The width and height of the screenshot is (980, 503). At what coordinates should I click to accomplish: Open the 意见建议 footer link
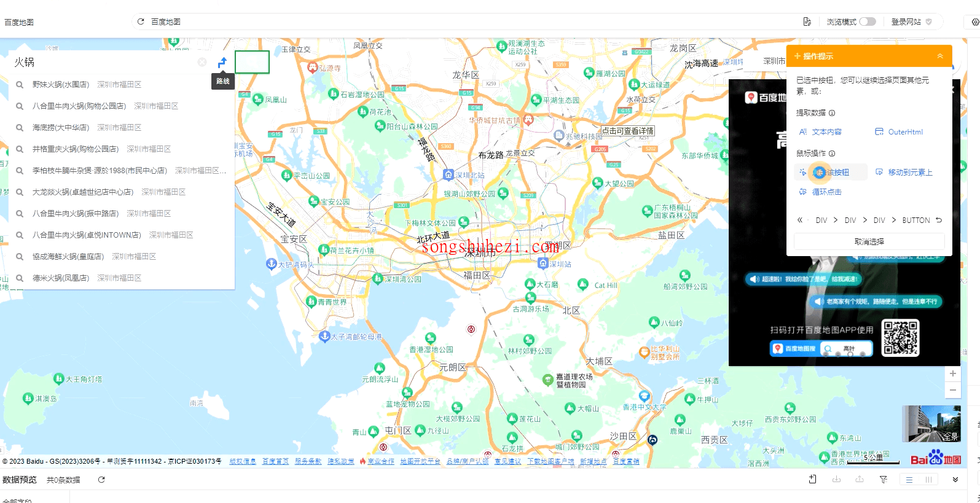click(508, 461)
